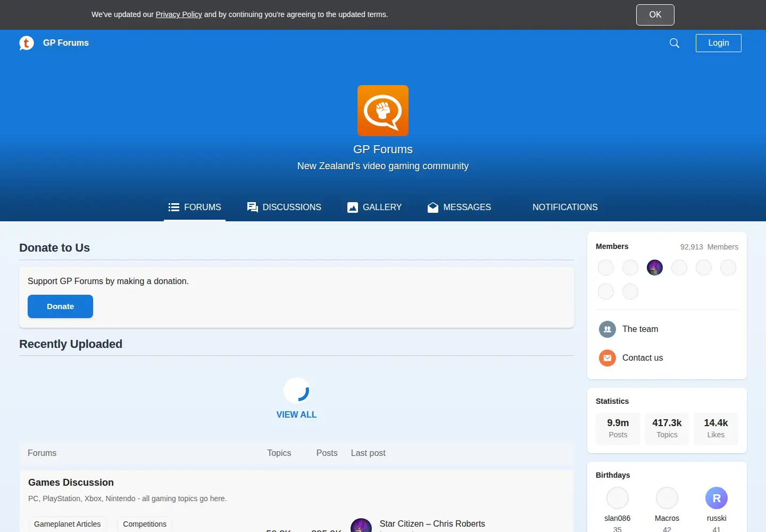Click avatar beside Star Citizen last post
The image size is (766, 532).
361,526
